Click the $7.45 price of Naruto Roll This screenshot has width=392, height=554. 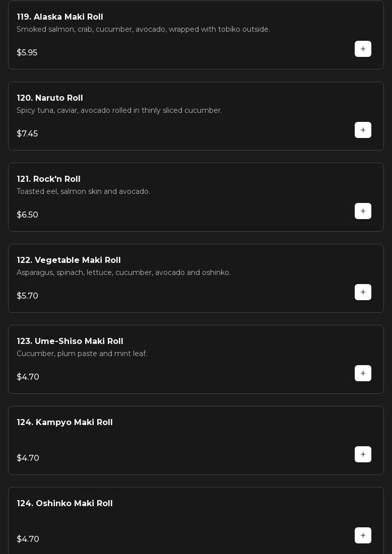click(x=27, y=134)
